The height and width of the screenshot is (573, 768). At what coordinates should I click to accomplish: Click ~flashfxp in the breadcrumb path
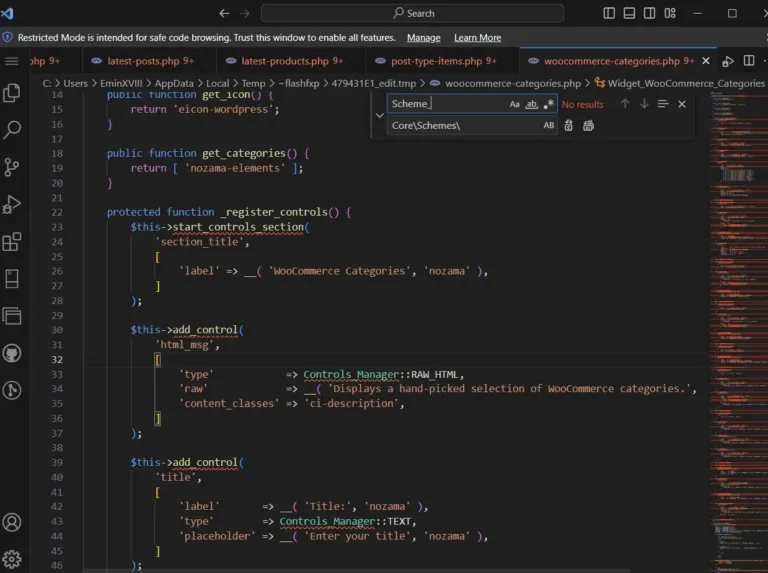click(298, 83)
